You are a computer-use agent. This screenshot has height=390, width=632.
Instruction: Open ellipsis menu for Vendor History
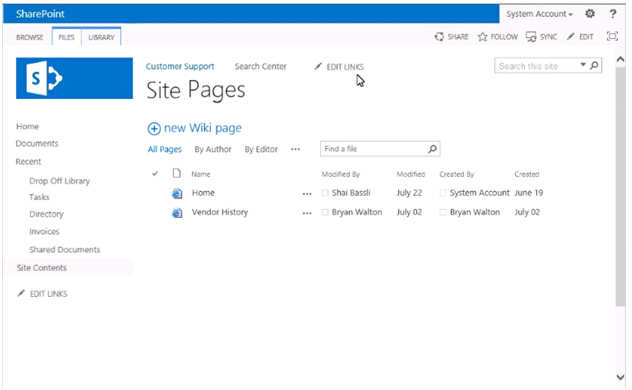[x=307, y=213]
